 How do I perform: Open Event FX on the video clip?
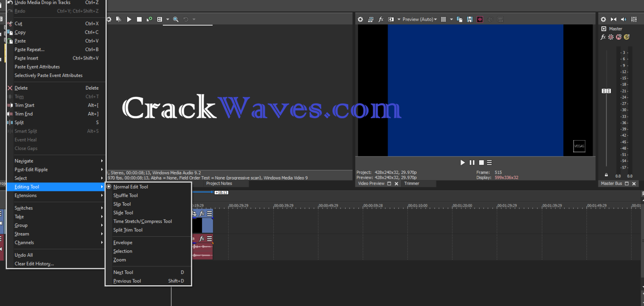pyautogui.click(x=202, y=214)
